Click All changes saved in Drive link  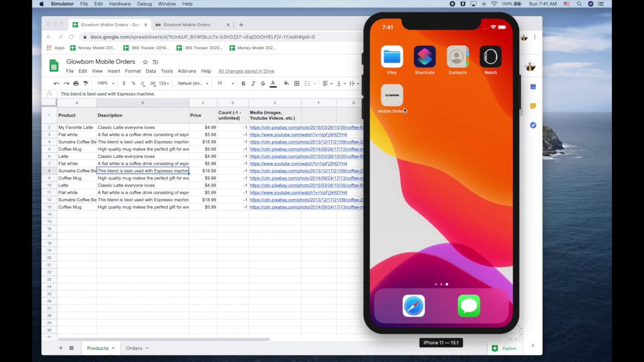tap(246, 71)
